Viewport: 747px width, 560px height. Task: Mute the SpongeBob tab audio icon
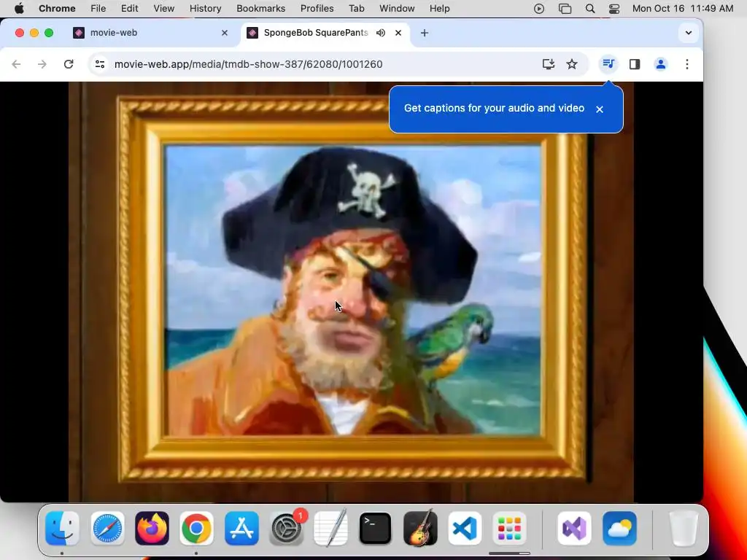(x=381, y=33)
